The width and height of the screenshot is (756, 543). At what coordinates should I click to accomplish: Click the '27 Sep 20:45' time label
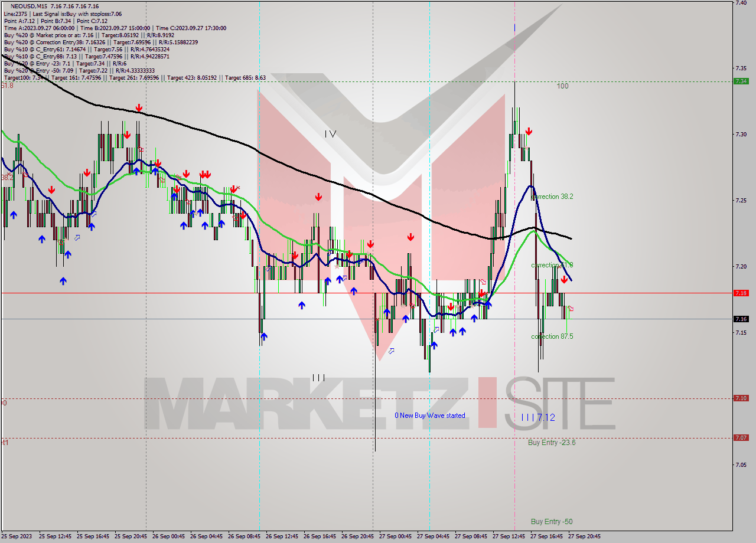(585, 537)
